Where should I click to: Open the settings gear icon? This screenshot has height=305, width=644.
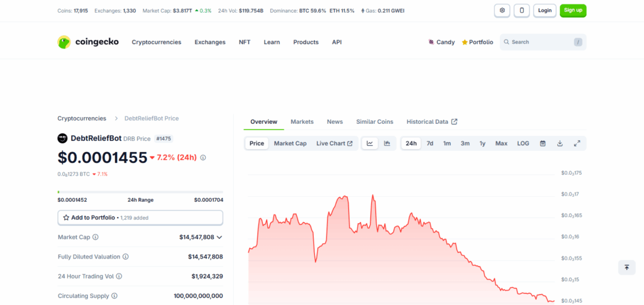[x=502, y=10]
